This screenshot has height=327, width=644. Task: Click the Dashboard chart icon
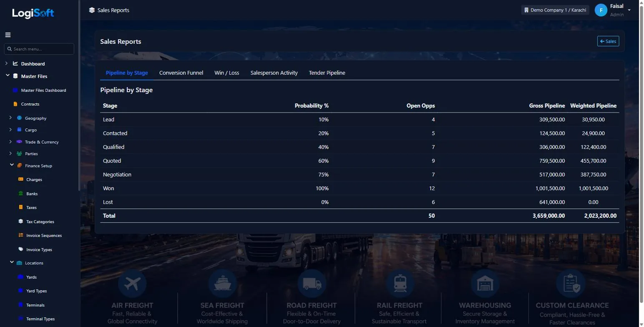click(15, 63)
